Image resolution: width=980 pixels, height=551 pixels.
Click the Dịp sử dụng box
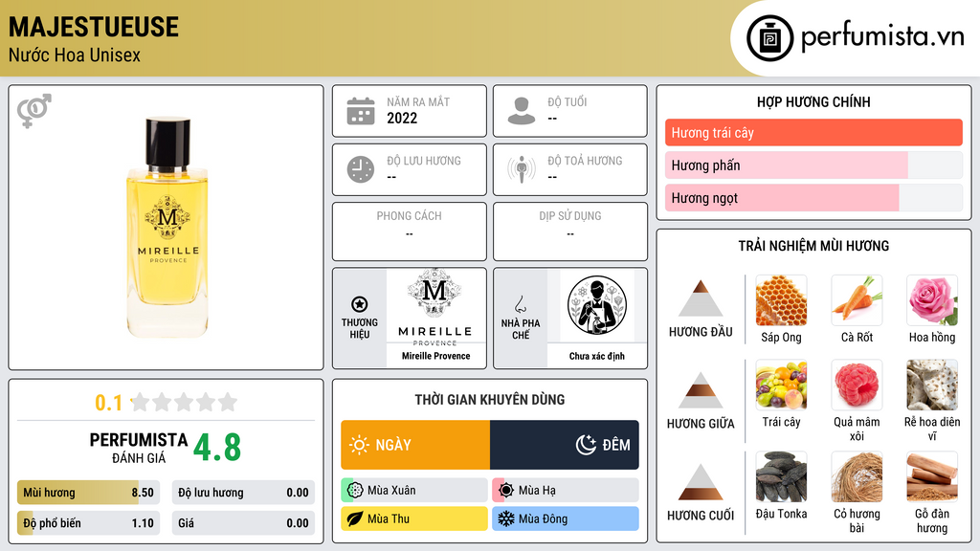click(x=570, y=231)
